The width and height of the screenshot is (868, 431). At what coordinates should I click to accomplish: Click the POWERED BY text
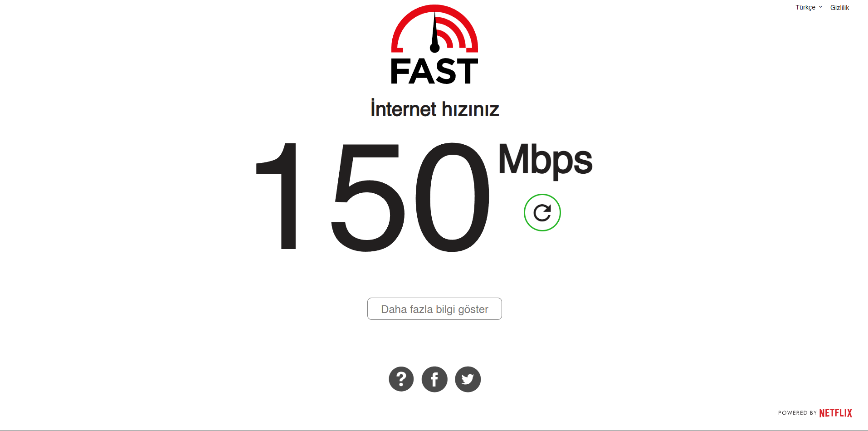pos(797,413)
